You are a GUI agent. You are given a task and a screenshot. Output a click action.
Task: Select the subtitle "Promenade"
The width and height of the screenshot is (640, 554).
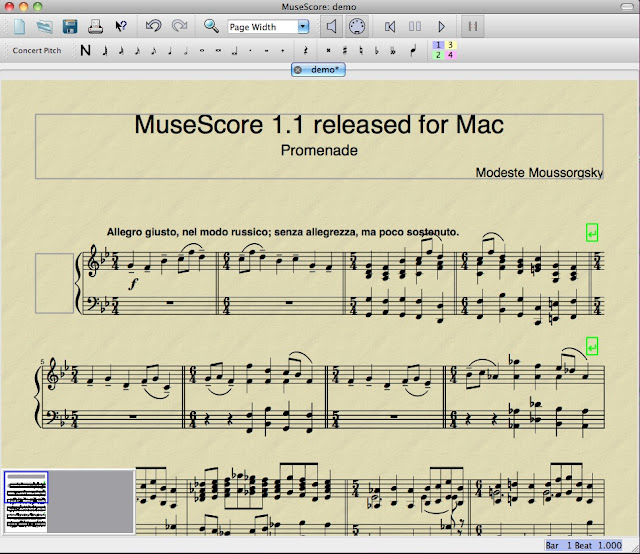pyautogui.click(x=319, y=150)
